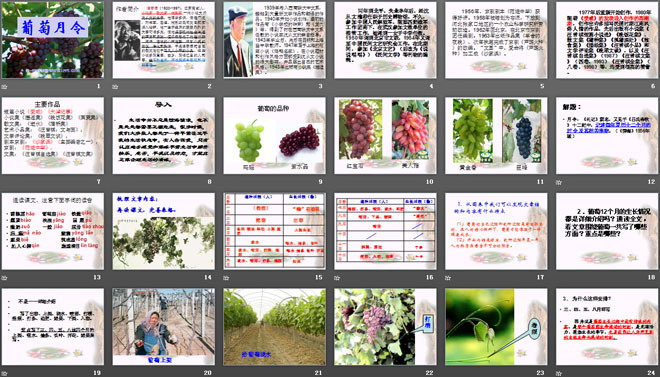This screenshot has width=660, height=377.
Task: Select slide 8 '导入' thumbnail
Action: [x=163, y=135]
